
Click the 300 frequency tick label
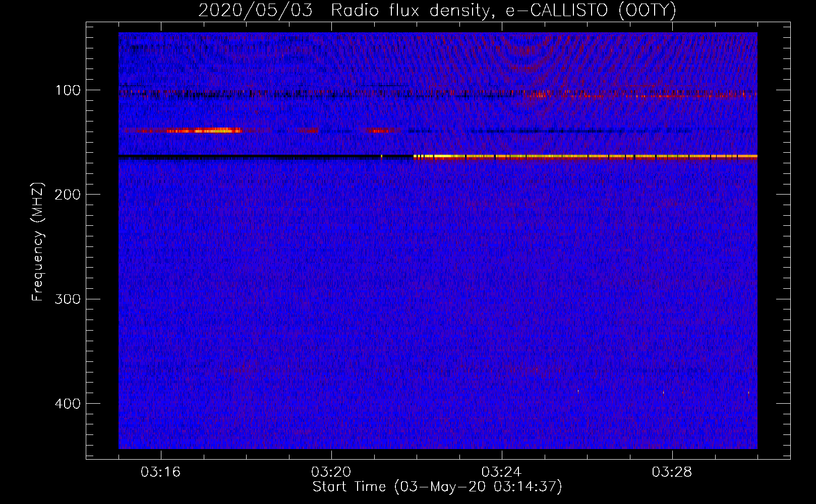68,299
